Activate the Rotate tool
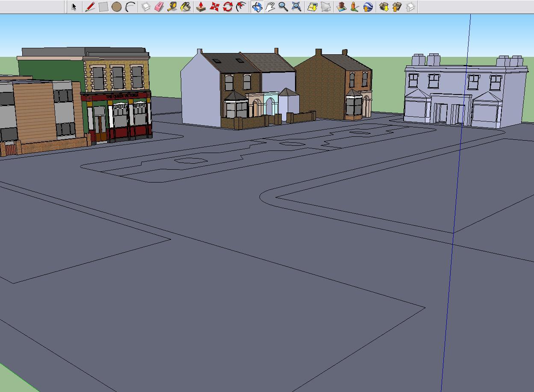The width and height of the screenshot is (534, 392). pos(227,7)
